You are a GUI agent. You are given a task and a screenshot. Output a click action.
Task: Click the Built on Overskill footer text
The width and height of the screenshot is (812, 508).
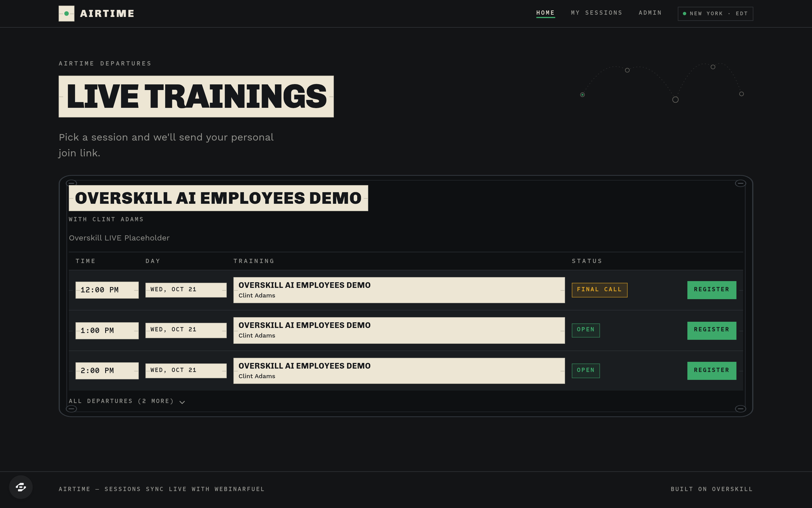tap(712, 489)
